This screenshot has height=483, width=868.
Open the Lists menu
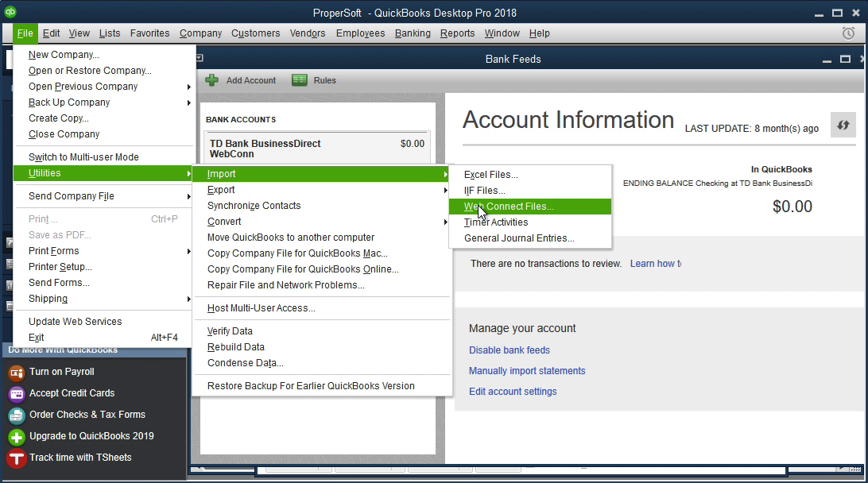110,33
